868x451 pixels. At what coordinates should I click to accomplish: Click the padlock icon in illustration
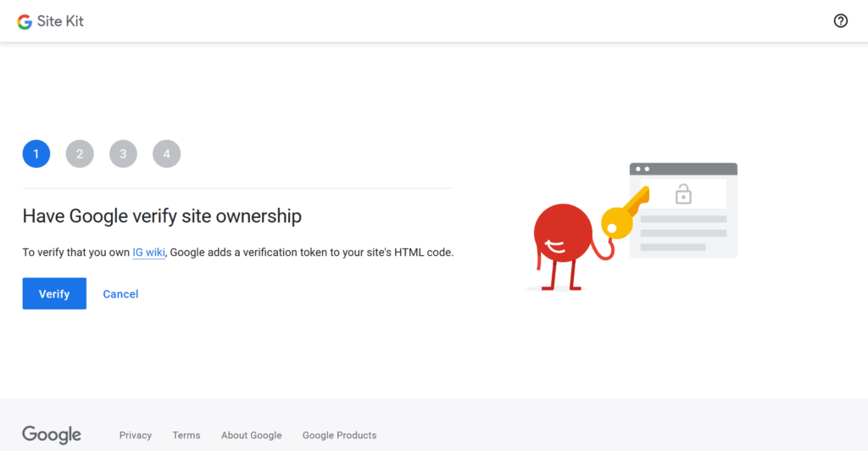(x=683, y=194)
